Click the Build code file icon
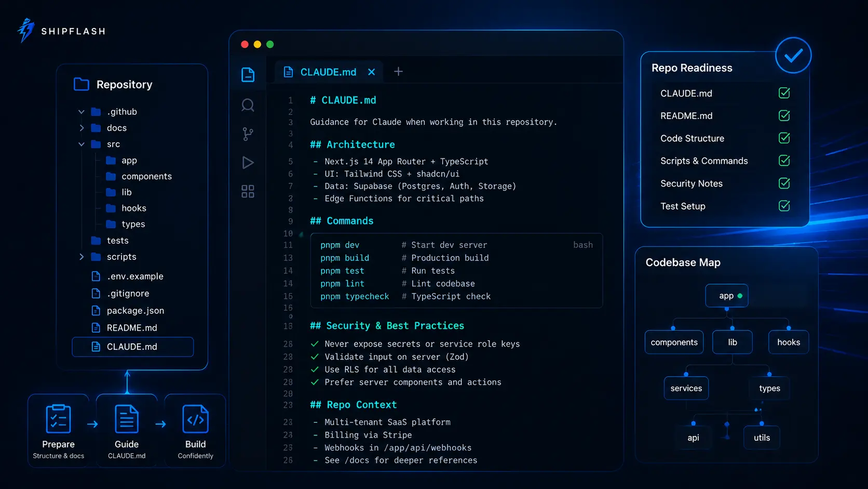868x489 pixels. 195,419
